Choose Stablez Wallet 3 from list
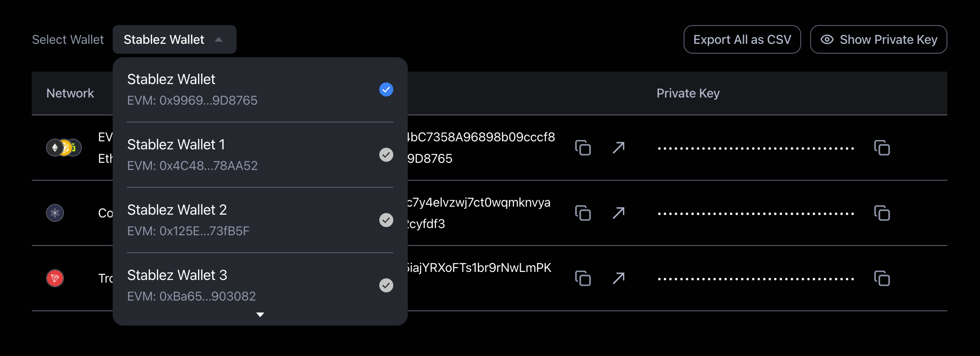The height and width of the screenshot is (356, 980). point(177,275)
